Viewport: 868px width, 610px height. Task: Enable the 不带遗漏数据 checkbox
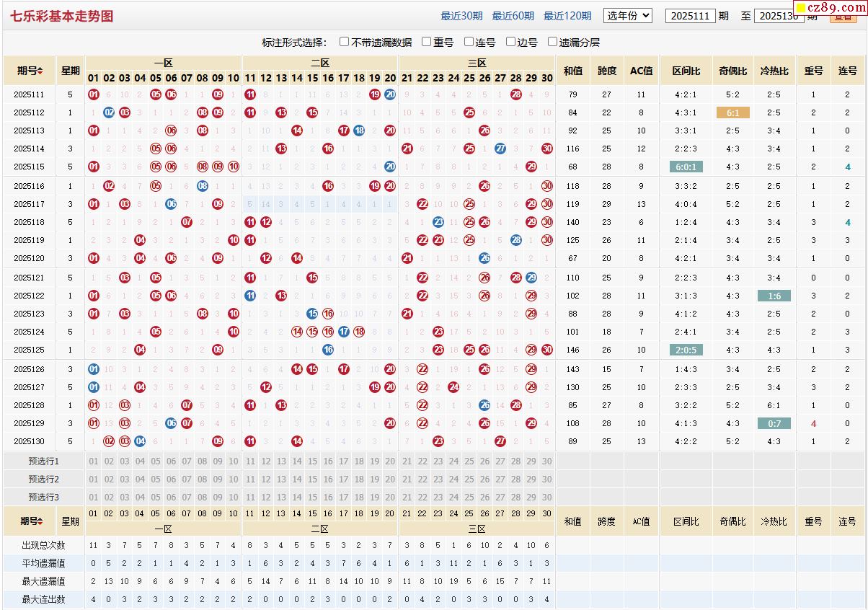(x=345, y=42)
